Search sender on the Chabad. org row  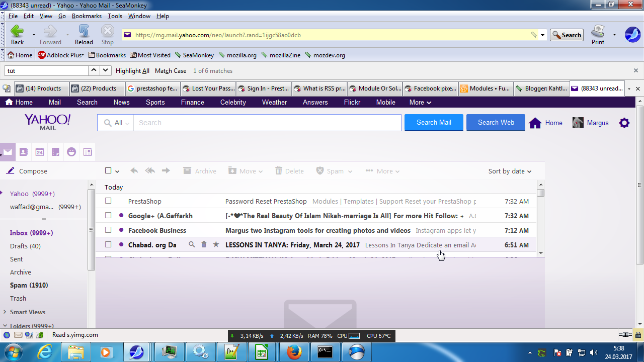click(x=192, y=245)
